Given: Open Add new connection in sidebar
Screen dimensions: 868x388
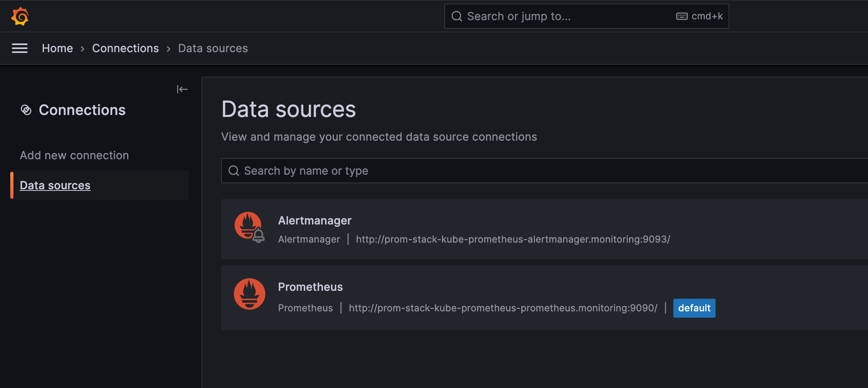Looking at the screenshot, I should pyautogui.click(x=74, y=155).
